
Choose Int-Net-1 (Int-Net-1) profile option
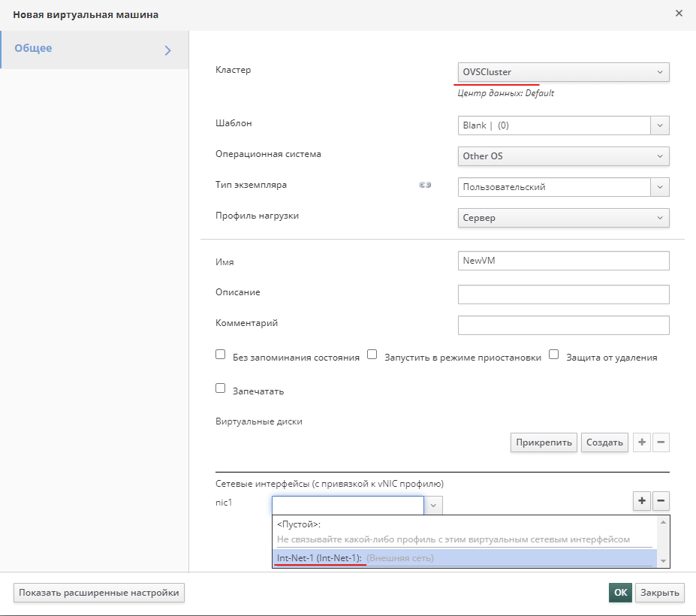tap(464, 558)
